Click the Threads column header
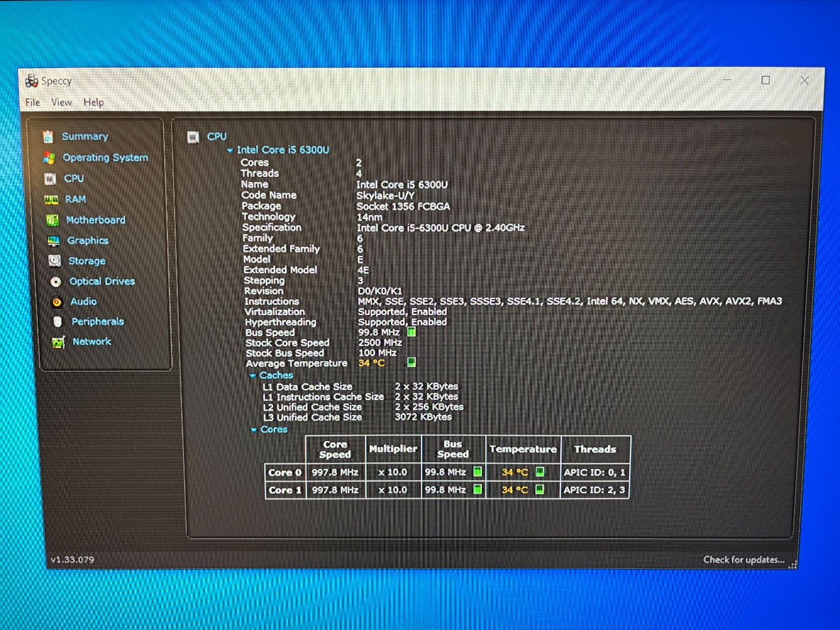Viewport: 840px width, 630px height. click(595, 449)
